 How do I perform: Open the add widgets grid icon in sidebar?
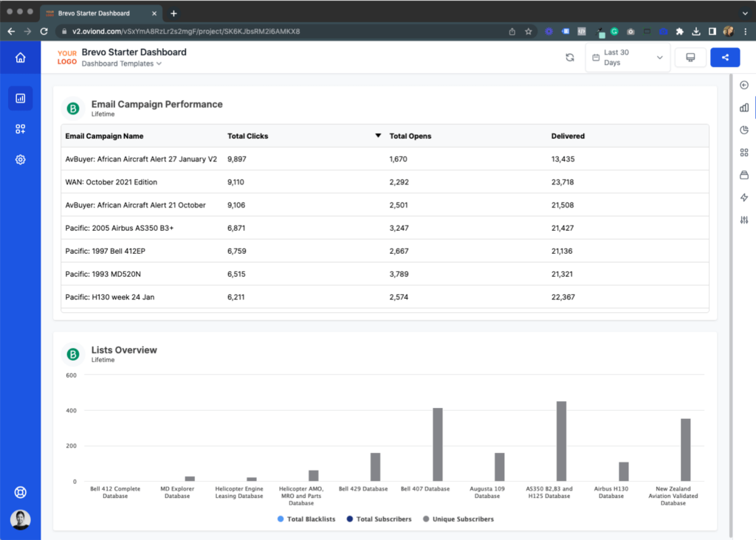(x=20, y=129)
